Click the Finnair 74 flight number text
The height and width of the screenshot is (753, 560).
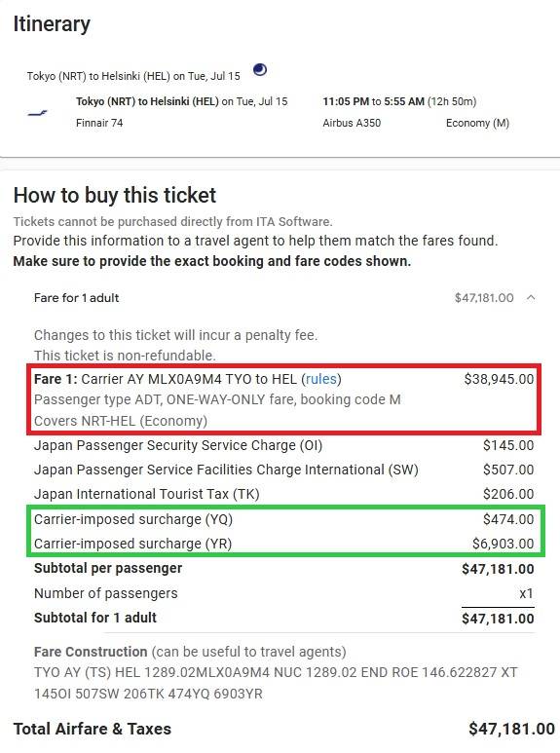pos(99,123)
